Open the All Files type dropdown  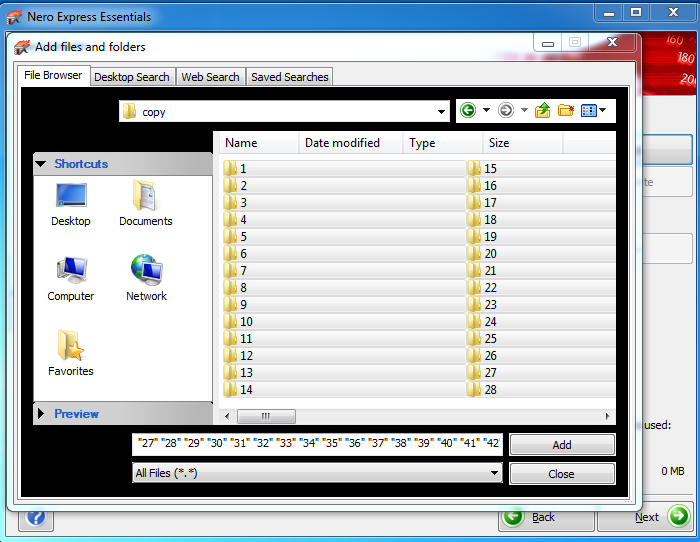click(494, 473)
